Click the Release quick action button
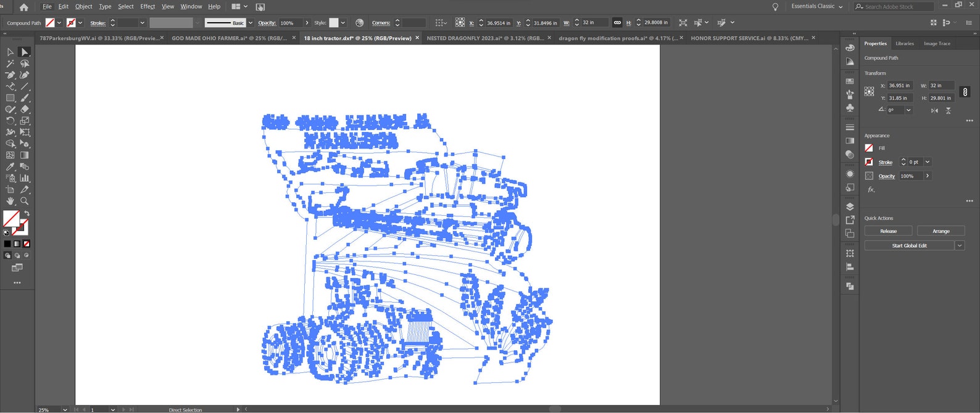The height and width of the screenshot is (413, 980). point(888,231)
